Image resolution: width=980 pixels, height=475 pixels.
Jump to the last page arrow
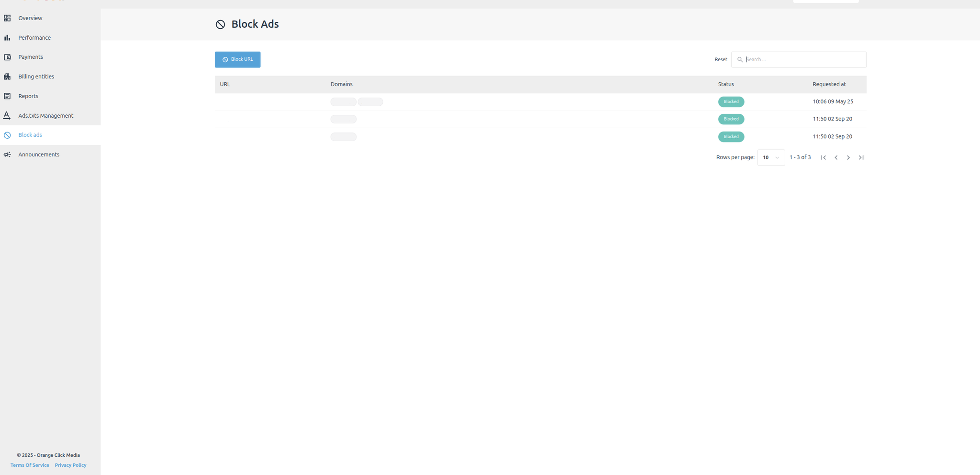click(x=861, y=157)
